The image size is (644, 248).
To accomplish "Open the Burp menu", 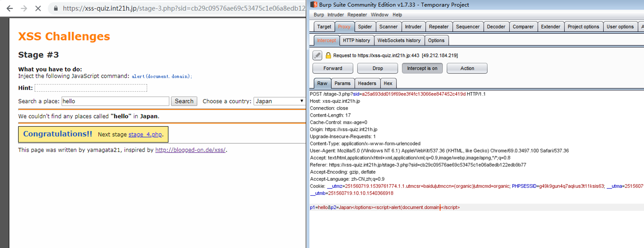I will [x=319, y=15].
